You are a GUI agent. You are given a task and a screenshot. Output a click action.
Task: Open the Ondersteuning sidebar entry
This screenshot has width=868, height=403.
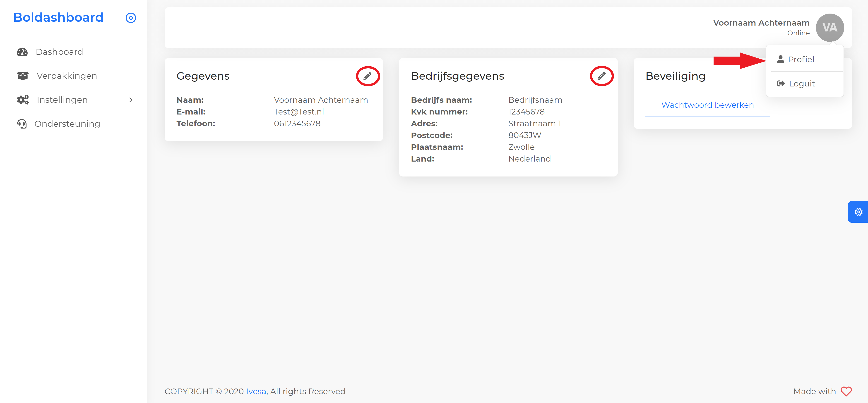coord(67,124)
